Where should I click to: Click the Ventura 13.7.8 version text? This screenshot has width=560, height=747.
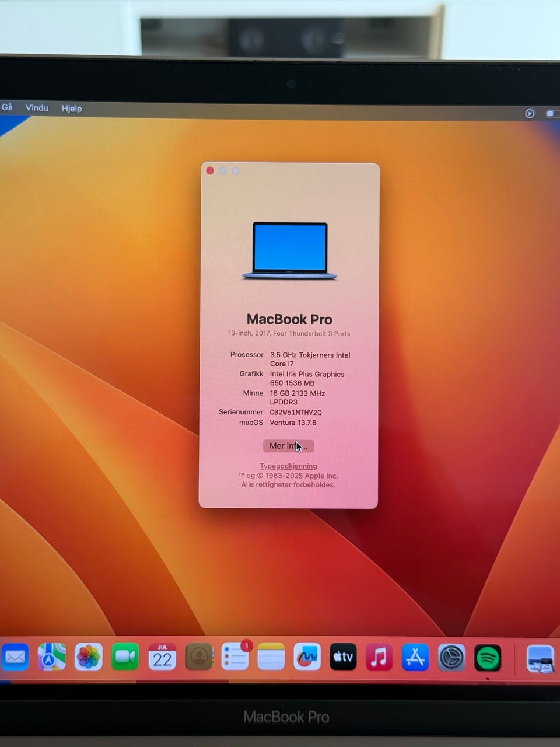(293, 423)
